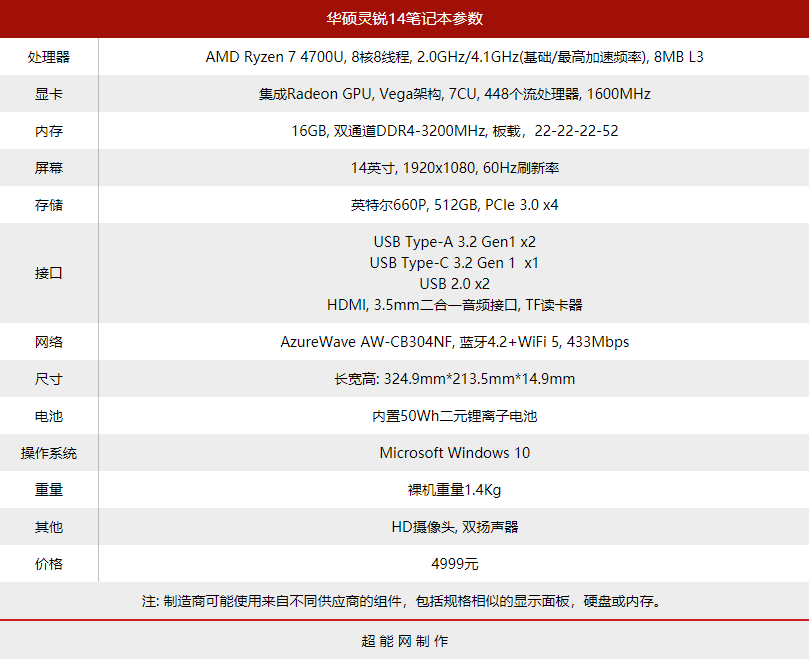This screenshot has width=809, height=659.
Task: Click the 16GB DDR4-3200MHz memory cell
Action: (x=454, y=131)
